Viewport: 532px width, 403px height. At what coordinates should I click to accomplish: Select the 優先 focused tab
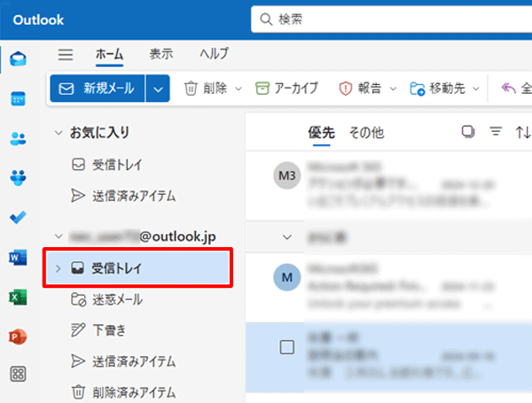point(321,133)
